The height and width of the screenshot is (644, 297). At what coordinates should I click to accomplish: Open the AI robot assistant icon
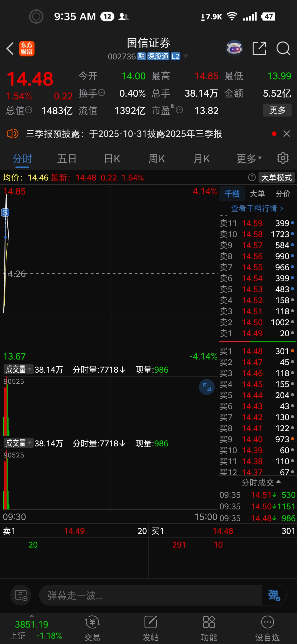click(234, 48)
